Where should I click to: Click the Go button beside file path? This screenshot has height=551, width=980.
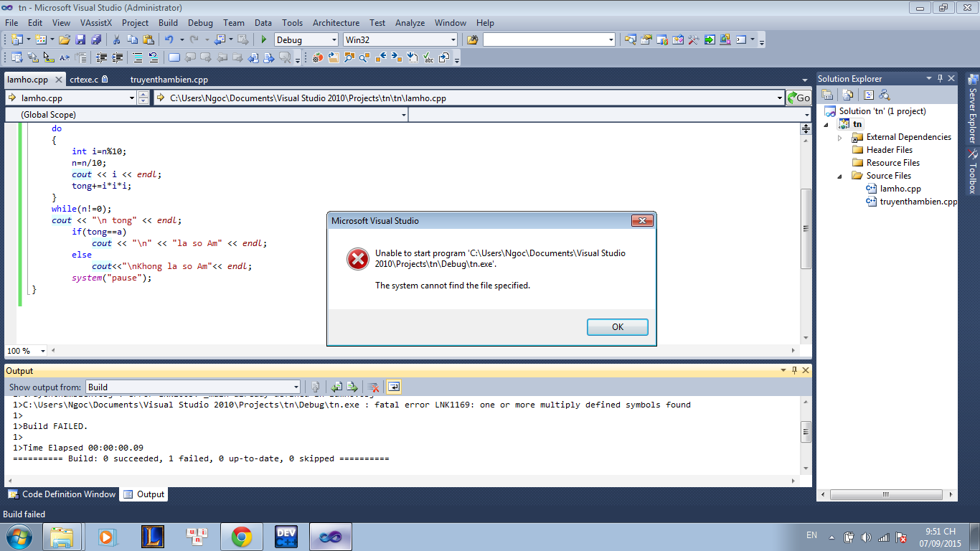point(799,98)
